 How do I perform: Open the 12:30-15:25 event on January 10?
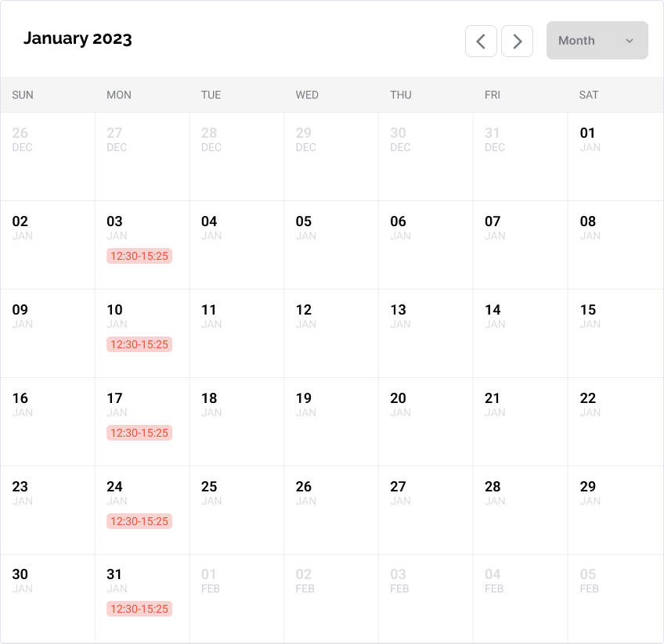click(x=139, y=344)
